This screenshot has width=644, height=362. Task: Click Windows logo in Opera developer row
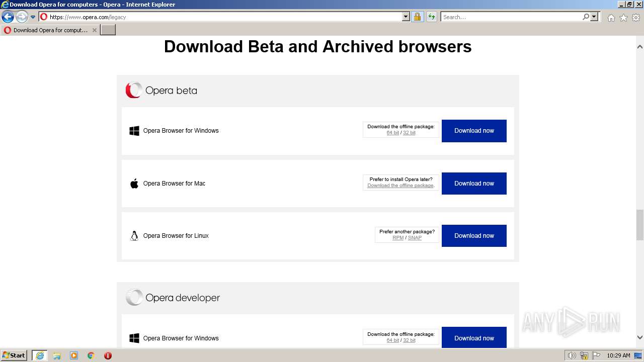point(134,338)
